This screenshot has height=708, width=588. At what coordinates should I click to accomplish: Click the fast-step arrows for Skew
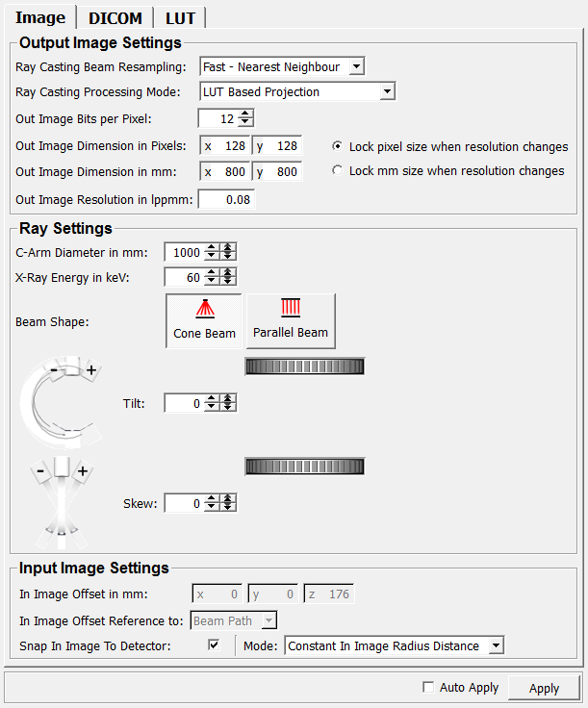click(x=228, y=503)
